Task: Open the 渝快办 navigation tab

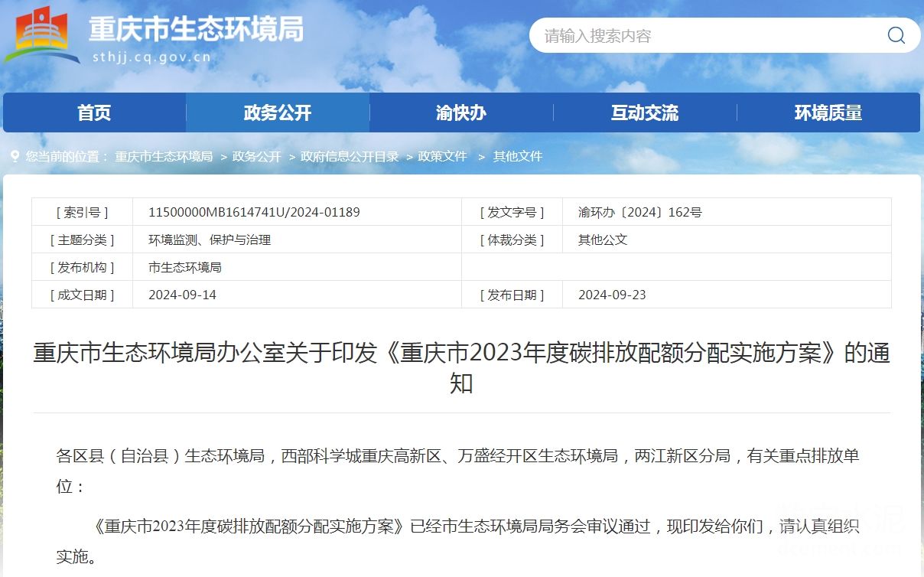Action: [x=461, y=113]
